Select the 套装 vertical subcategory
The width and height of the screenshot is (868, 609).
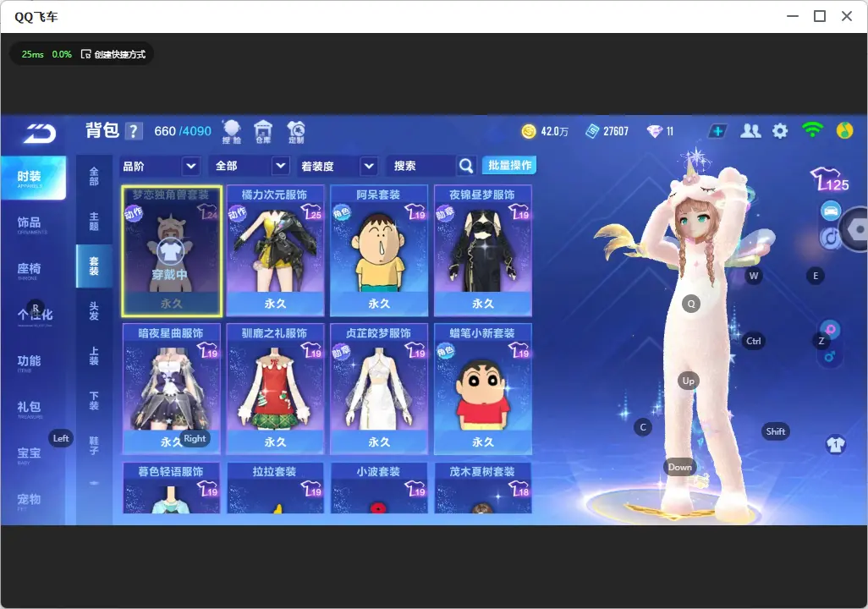(x=94, y=266)
